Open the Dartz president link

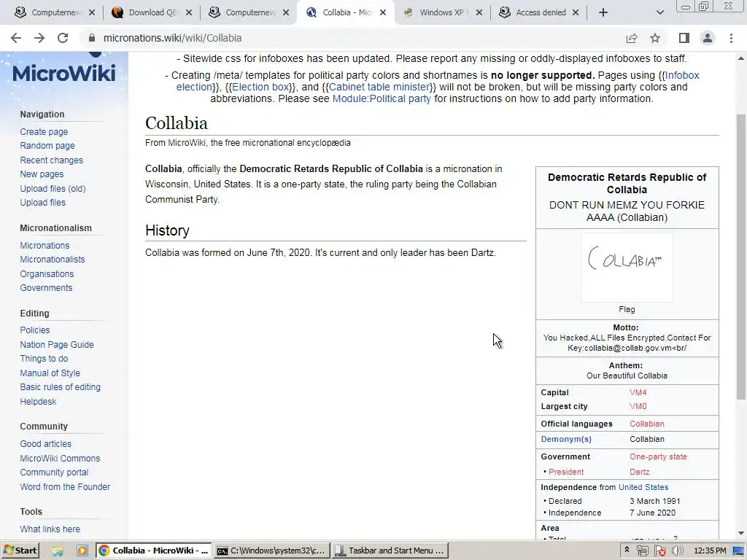(x=639, y=472)
